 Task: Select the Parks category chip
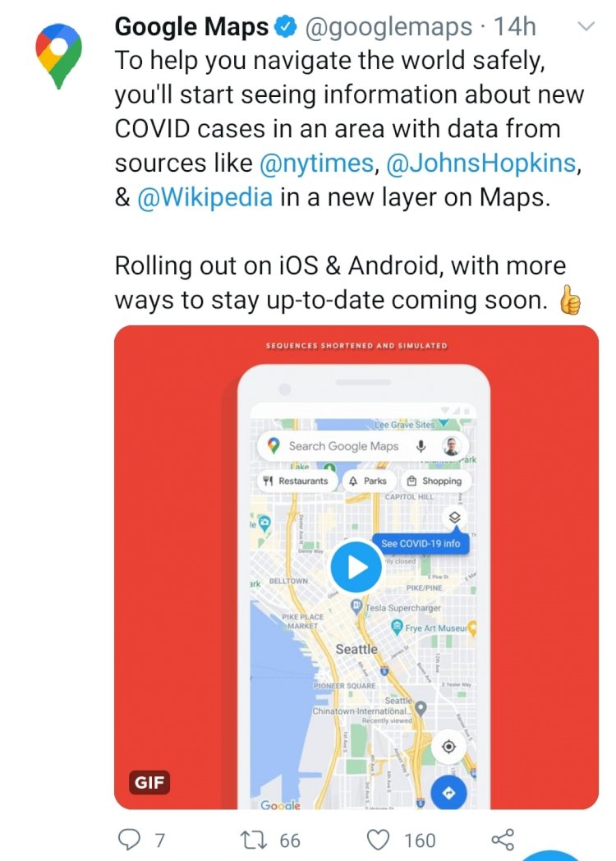(x=369, y=481)
